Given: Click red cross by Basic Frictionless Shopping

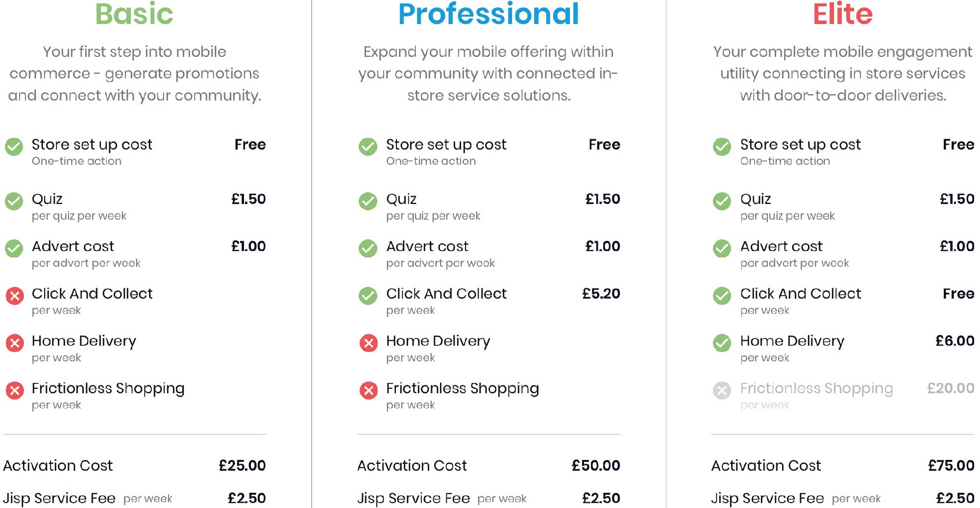Looking at the screenshot, I should [x=15, y=390].
